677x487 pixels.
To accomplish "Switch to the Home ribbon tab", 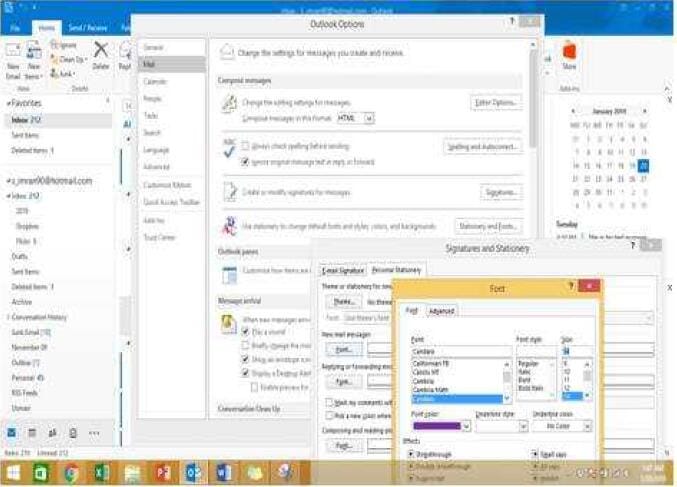I will tap(47, 28).
